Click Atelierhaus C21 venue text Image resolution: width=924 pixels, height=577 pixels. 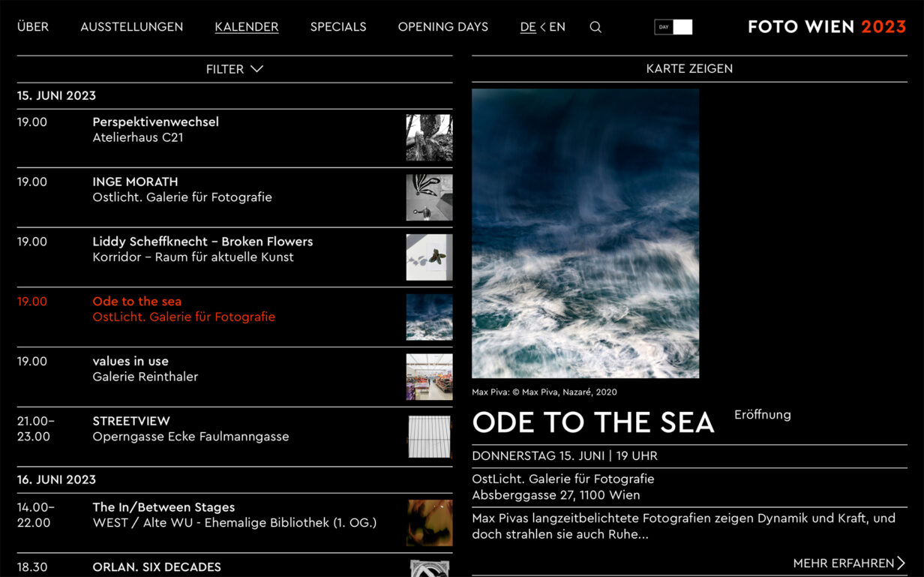point(138,137)
